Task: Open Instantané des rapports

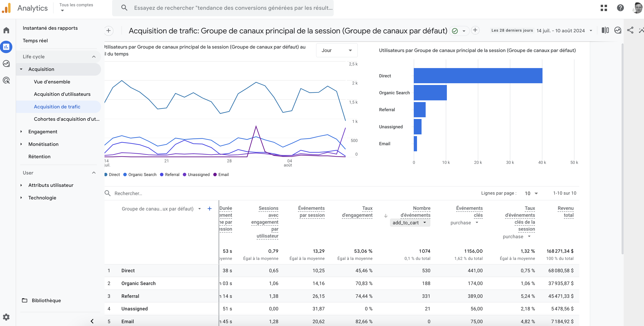Action: (x=50, y=28)
